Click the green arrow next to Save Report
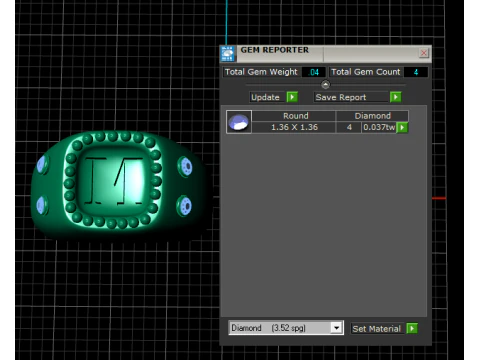Image resolution: width=480 pixels, height=360 pixels. (396, 97)
